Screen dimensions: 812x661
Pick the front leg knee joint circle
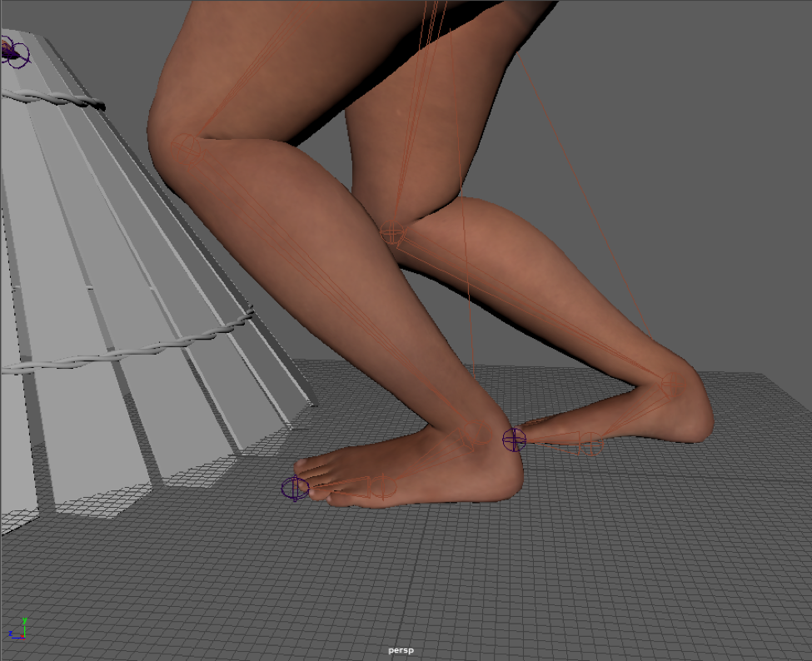pyautogui.click(x=185, y=148)
